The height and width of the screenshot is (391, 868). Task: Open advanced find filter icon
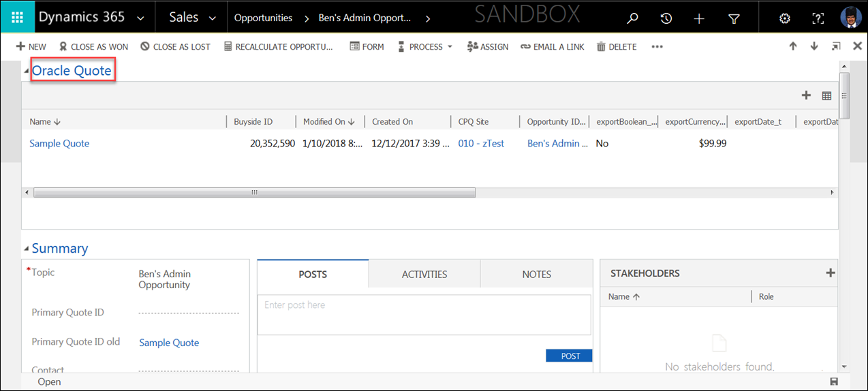[x=734, y=19]
